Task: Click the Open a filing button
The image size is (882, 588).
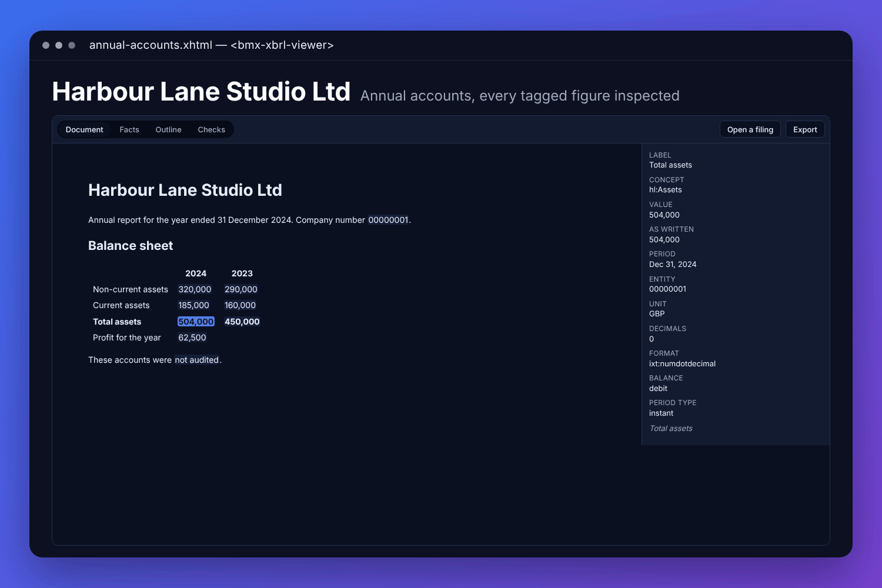Action: 750,129
